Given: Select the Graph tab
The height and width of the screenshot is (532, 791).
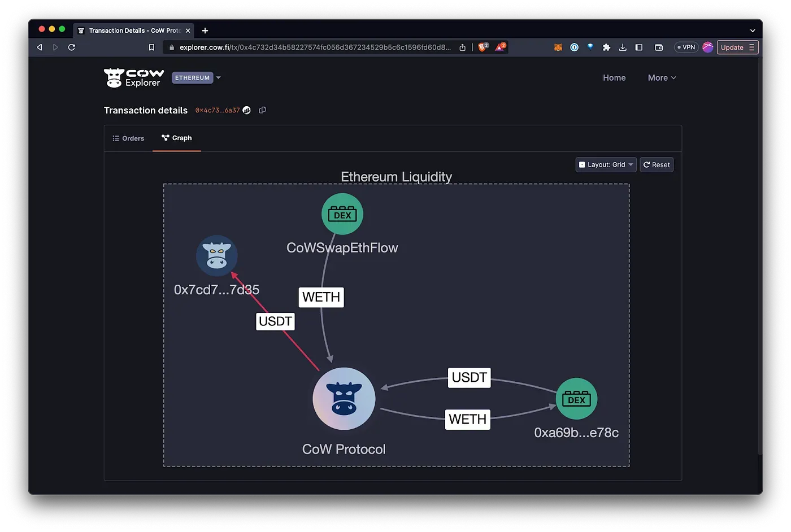Looking at the screenshot, I should pos(177,138).
